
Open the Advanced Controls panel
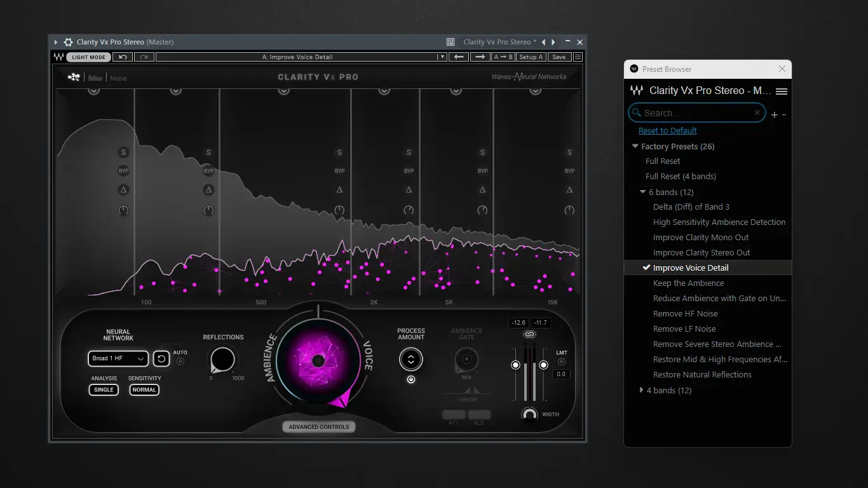click(x=319, y=427)
